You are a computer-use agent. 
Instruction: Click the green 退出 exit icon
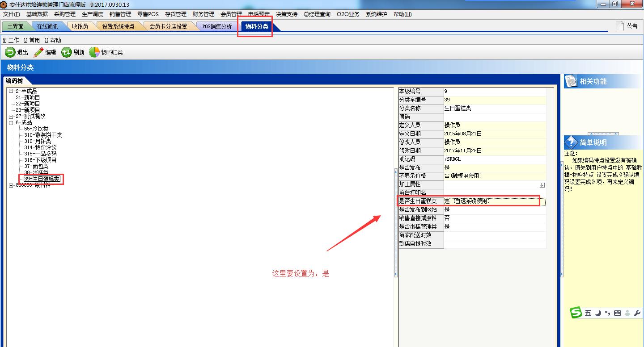[x=10, y=52]
